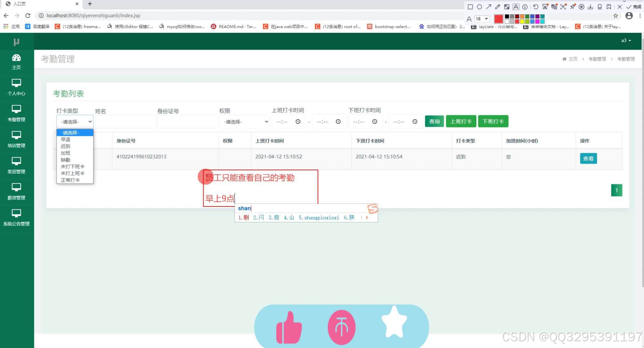Close the 入口页 tab
The width and height of the screenshot is (644, 348).
77,4
